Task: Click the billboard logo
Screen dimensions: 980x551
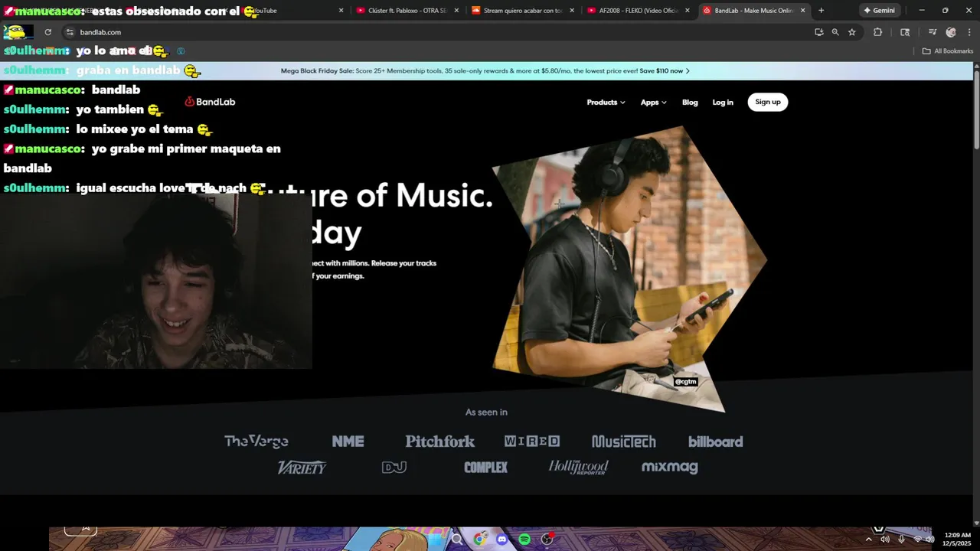Action: pos(715,442)
